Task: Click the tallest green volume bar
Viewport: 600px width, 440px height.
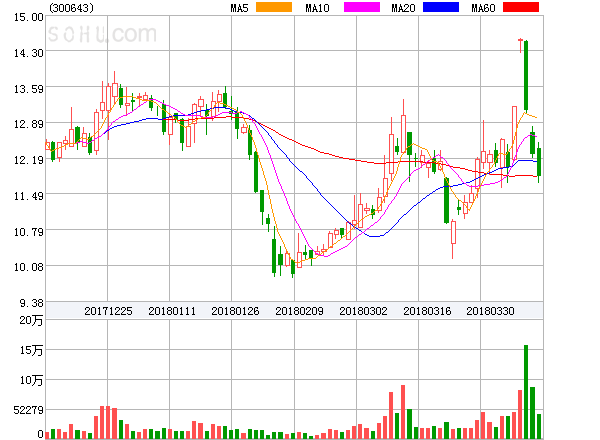Action: point(526,392)
